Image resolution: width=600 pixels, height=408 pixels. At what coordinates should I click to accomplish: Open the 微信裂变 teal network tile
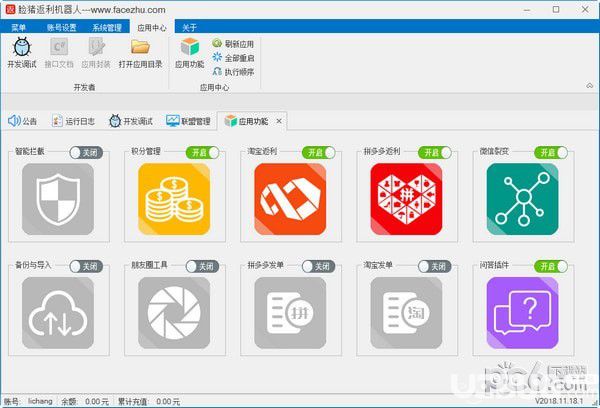click(x=522, y=199)
